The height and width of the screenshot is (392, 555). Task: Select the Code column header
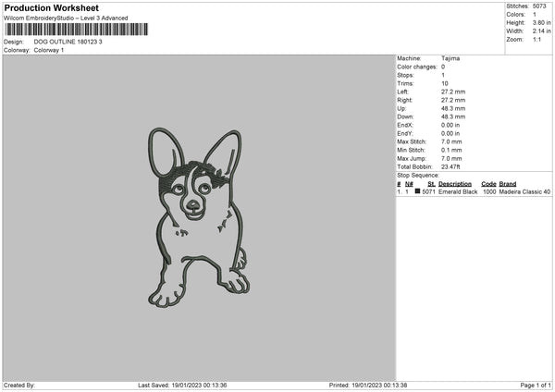488,184
